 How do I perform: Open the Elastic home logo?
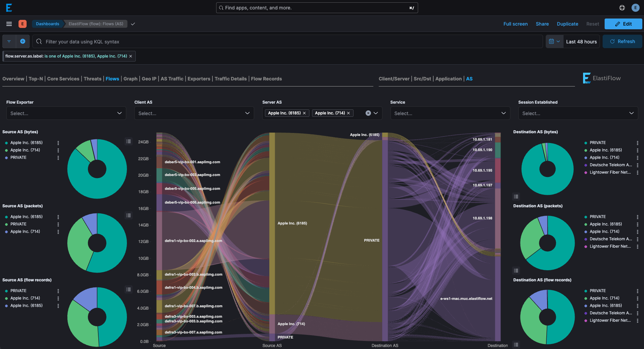click(x=9, y=8)
